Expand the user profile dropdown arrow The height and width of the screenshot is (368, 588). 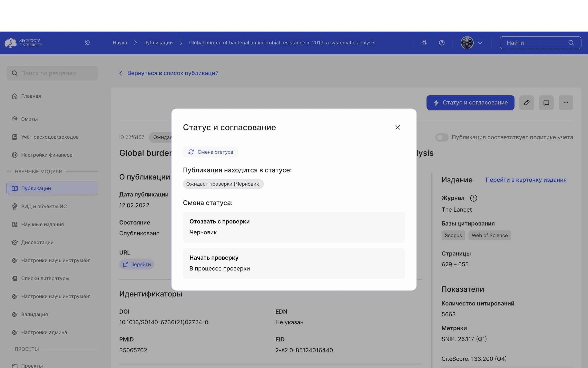pos(480,43)
